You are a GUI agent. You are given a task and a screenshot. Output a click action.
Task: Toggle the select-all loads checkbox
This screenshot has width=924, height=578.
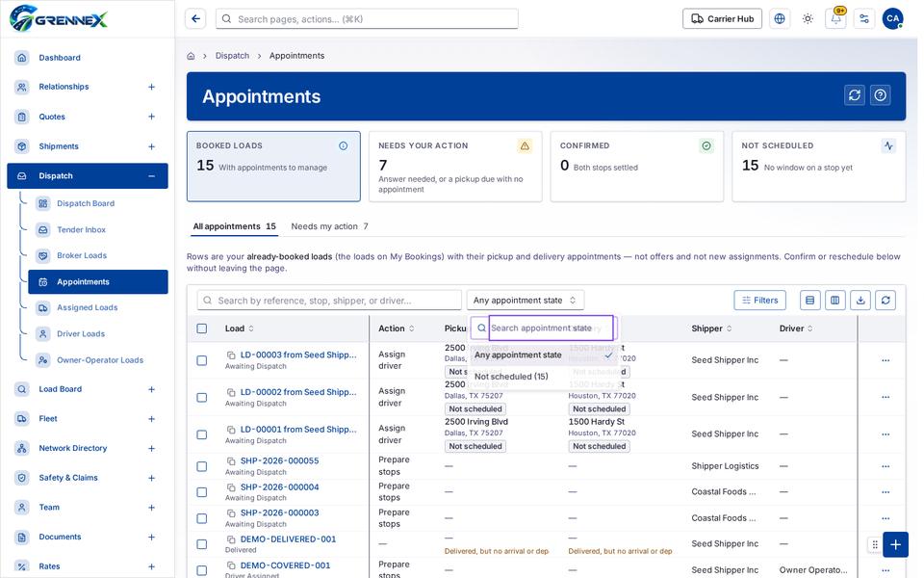(201, 328)
